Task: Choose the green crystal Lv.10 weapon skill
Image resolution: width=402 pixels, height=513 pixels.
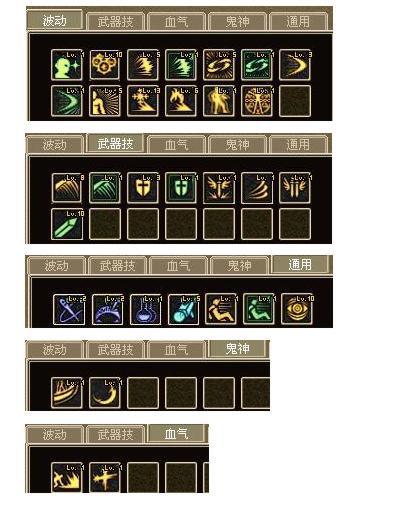Action: [67, 224]
